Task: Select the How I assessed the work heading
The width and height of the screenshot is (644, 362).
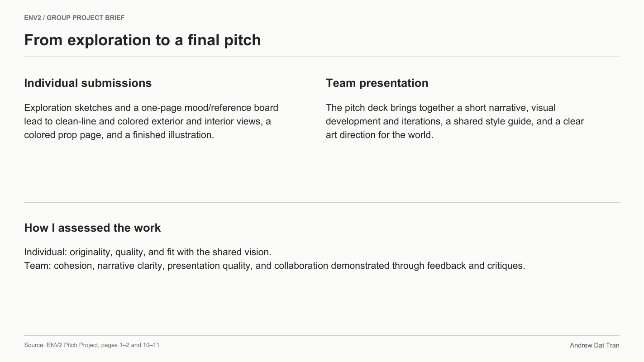Action: click(x=92, y=228)
